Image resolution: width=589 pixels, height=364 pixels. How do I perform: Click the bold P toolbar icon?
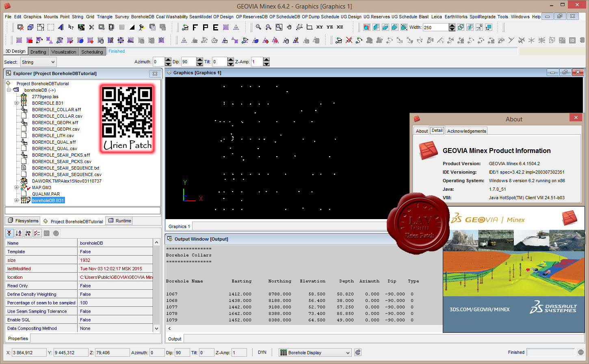click(x=206, y=27)
